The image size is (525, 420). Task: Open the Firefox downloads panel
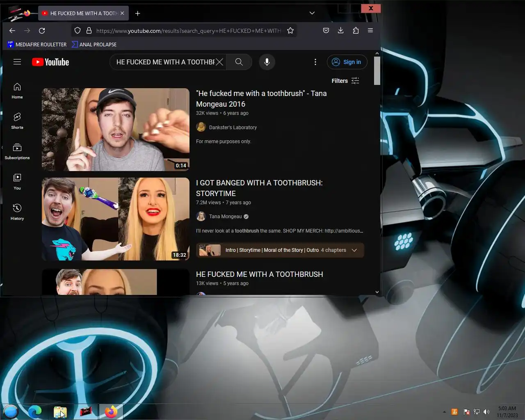[340, 30]
